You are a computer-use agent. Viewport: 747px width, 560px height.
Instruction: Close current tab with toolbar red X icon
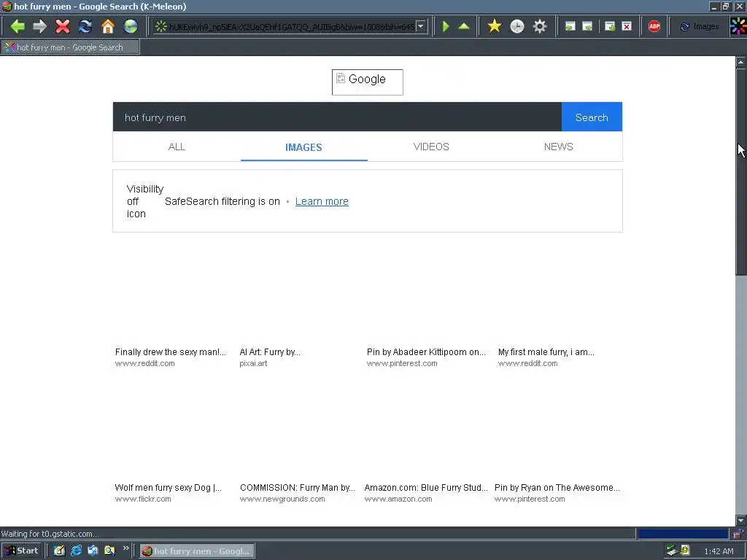click(x=627, y=26)
